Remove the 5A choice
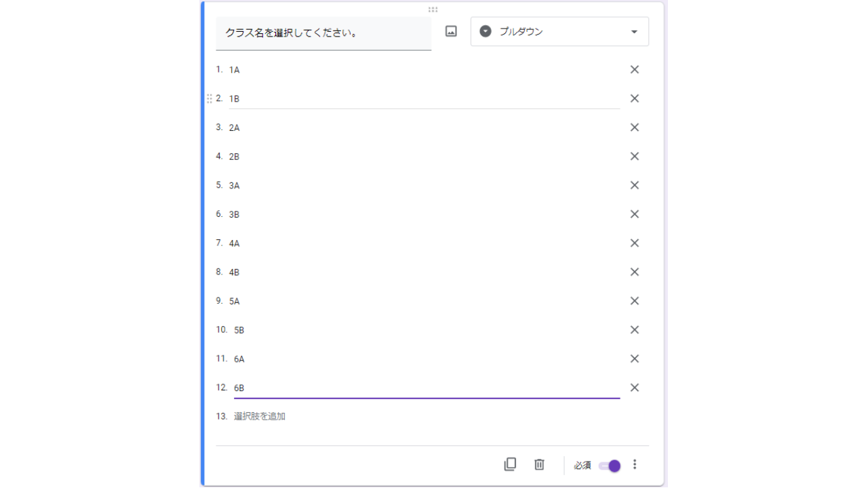The image size is (868, 488). (x=635, y=301)
